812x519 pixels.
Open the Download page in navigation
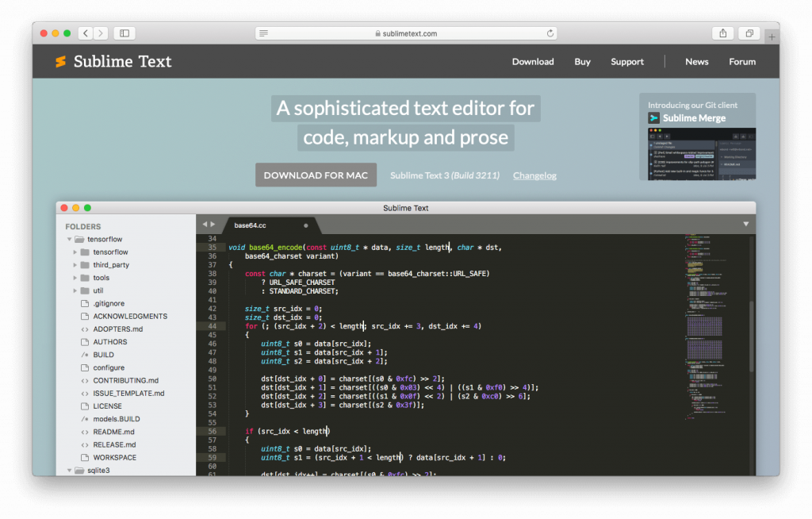pos(533,62)
